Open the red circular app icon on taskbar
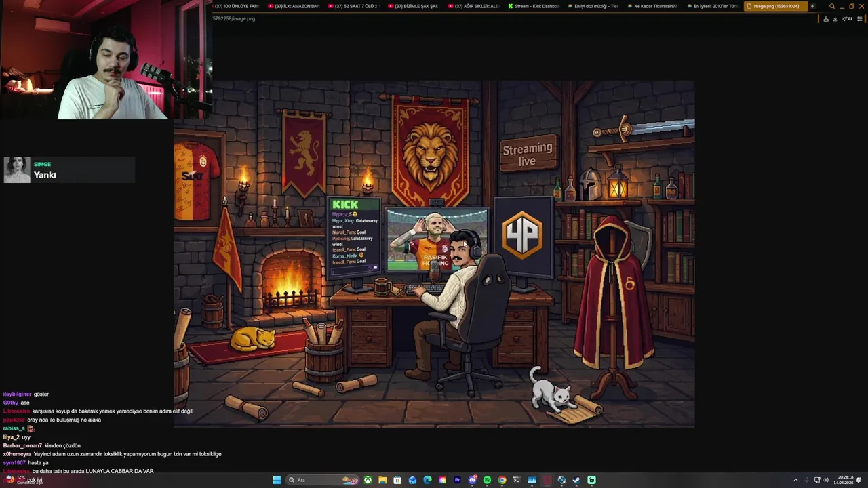This screenshot has height=488, width=868. click(547, 480)
